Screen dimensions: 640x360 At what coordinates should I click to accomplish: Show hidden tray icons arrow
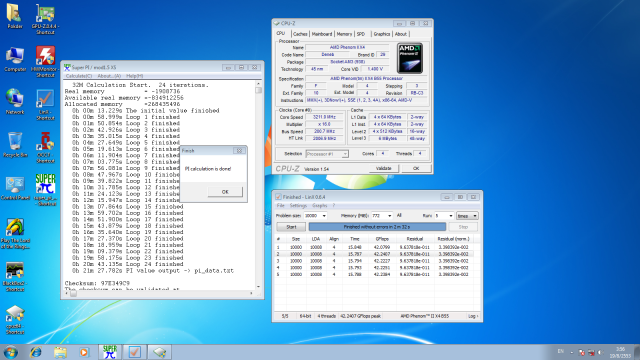571,352
